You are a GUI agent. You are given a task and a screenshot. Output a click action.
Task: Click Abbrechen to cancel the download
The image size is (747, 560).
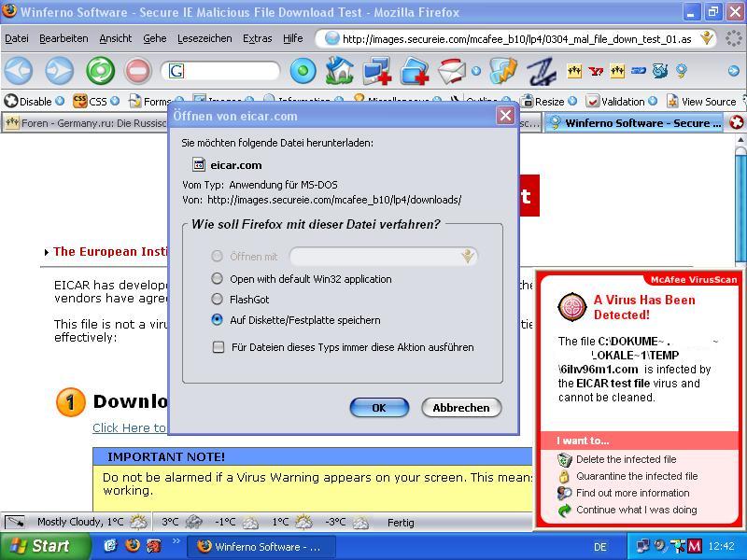click(461, 408)
